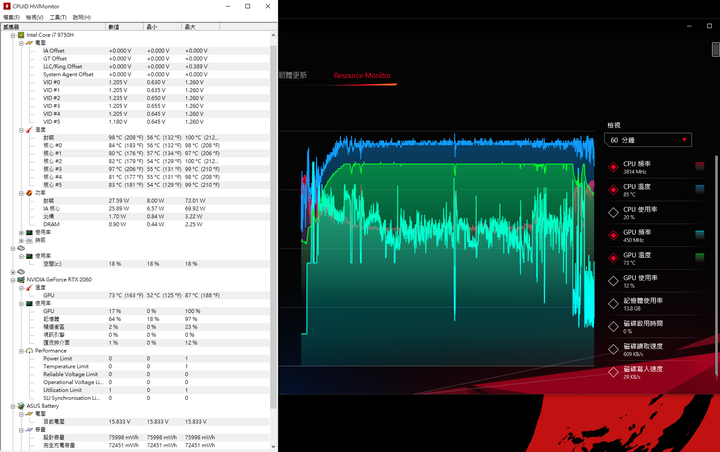
Task: Click the 數值 column header
Action: [x=124, y=27]
